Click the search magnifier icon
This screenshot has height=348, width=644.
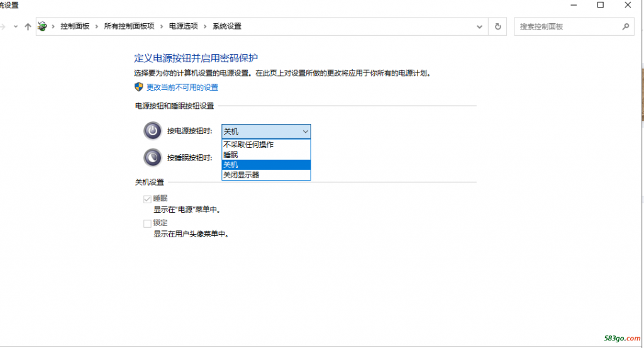pyautogui.click(x=626, y=26)
